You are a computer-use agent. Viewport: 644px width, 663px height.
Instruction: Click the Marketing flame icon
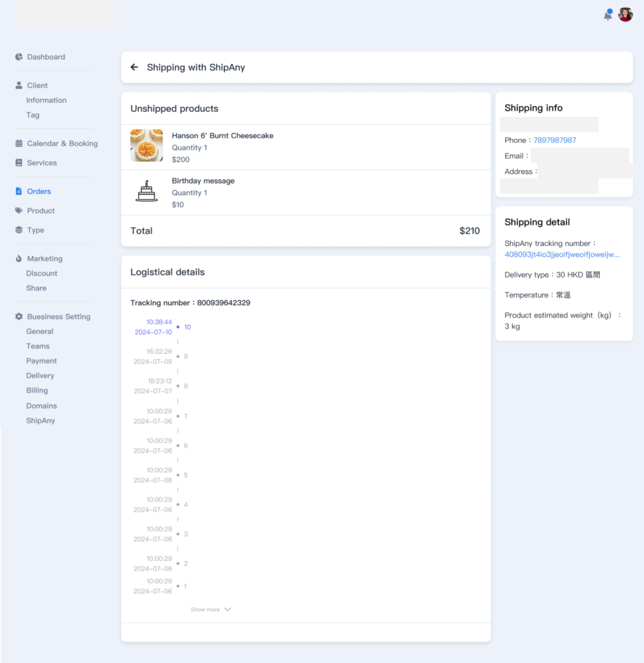click(19, 259)
